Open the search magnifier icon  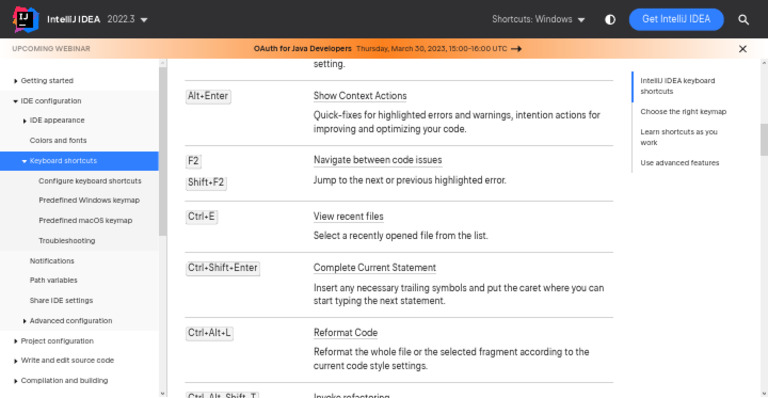point(743,20)
